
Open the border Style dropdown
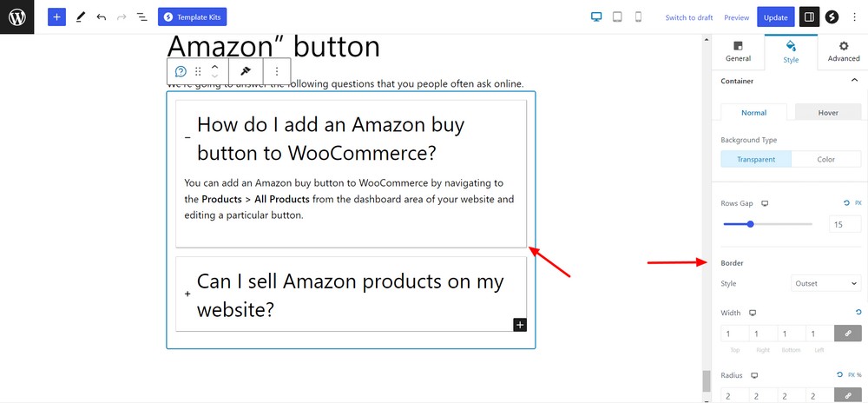(x=825, y=283)
